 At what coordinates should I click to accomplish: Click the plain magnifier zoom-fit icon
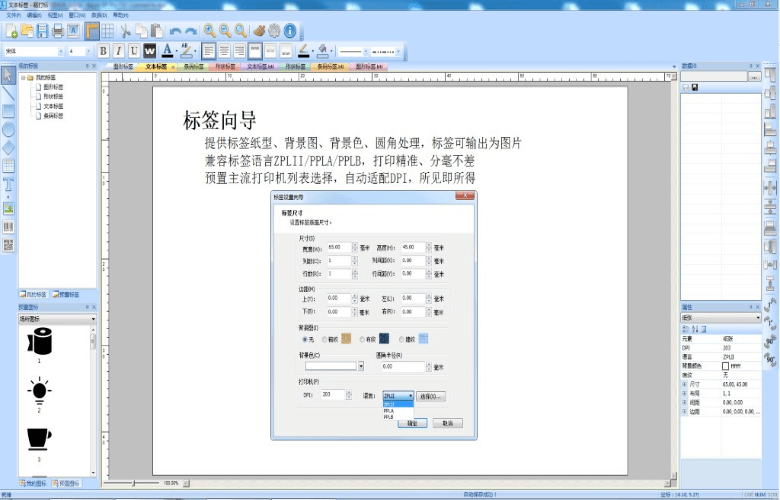[240, 31]
